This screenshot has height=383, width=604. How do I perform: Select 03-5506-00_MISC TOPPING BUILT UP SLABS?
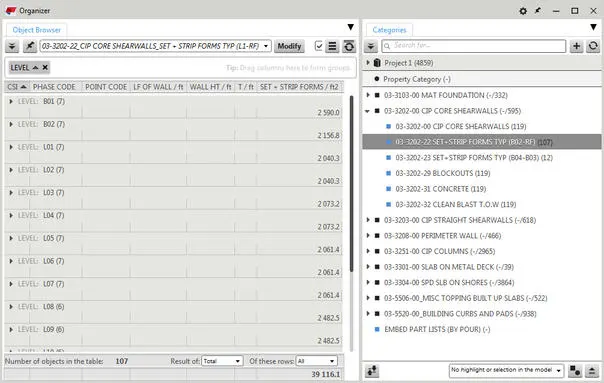click(465, 298)
